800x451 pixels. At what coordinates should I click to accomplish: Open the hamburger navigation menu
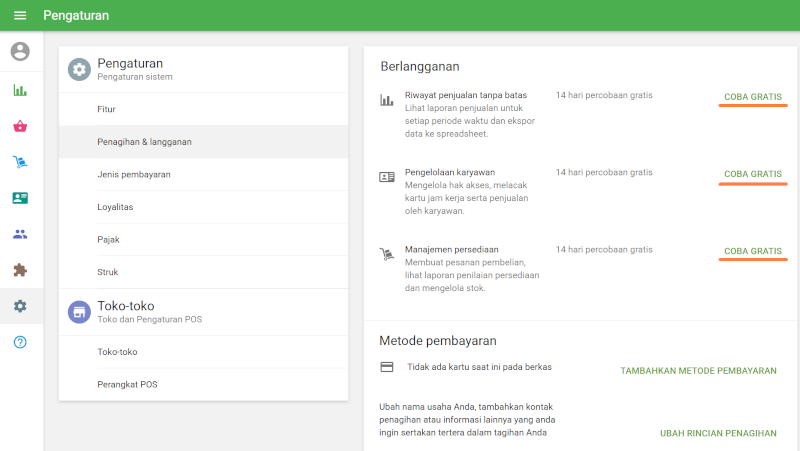click(20, 16)
